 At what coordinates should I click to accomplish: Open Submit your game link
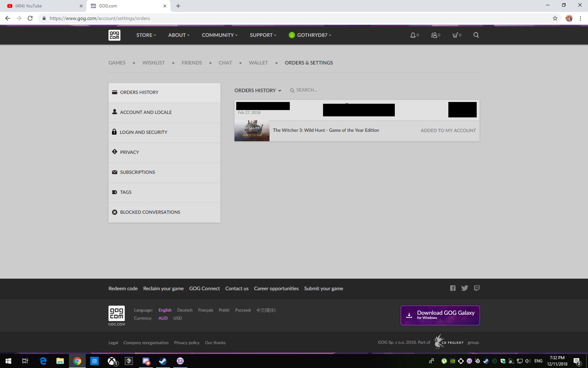click(x=323, y=288)
